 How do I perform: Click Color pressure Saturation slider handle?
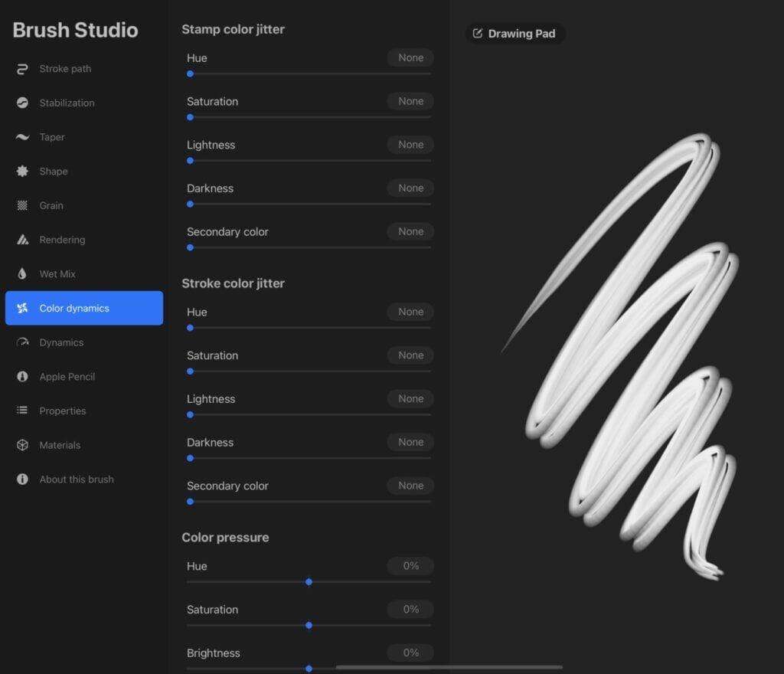[x=309, y=626]
